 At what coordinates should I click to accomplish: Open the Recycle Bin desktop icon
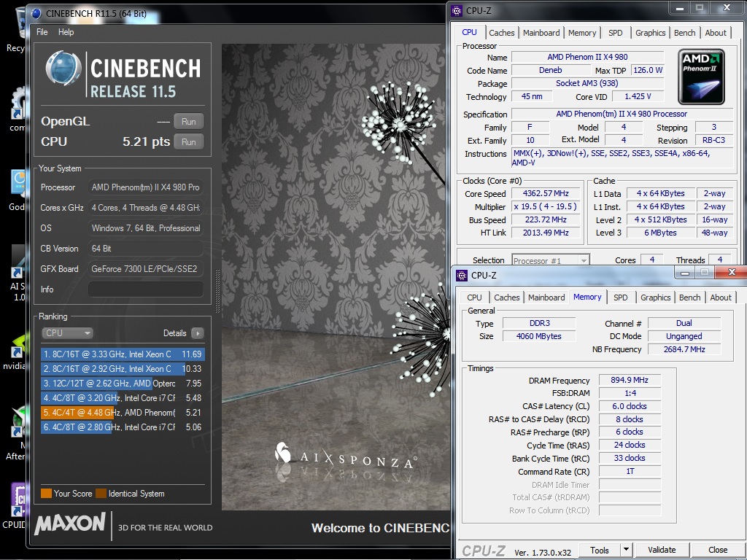click(x=19, y=23)
